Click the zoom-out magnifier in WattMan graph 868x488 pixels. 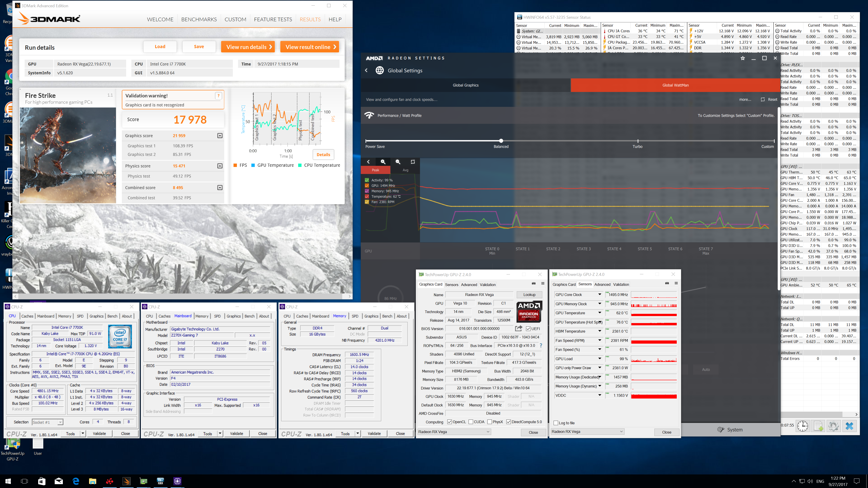tap(398, 162)
